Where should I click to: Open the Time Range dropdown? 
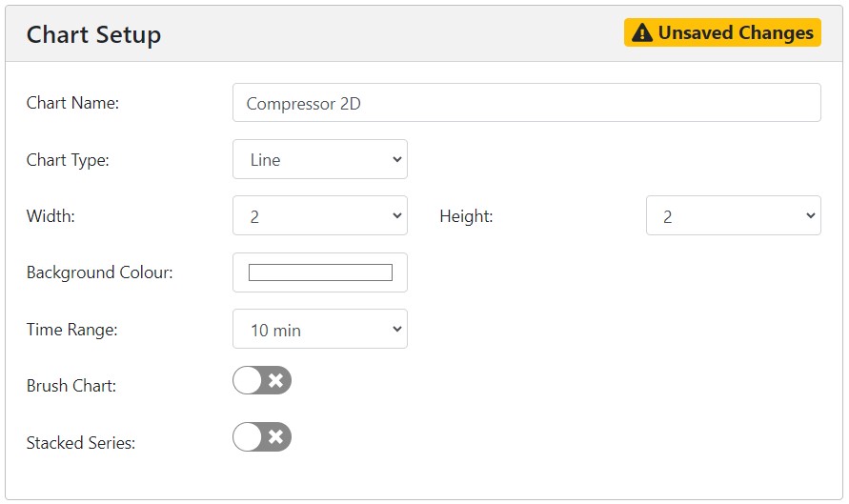tap(320, 329)
